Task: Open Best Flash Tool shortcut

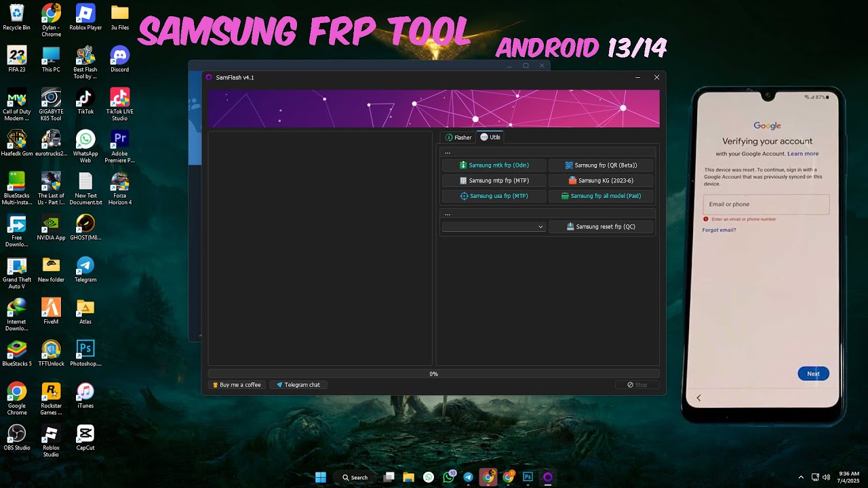Action: pos(85,62)
